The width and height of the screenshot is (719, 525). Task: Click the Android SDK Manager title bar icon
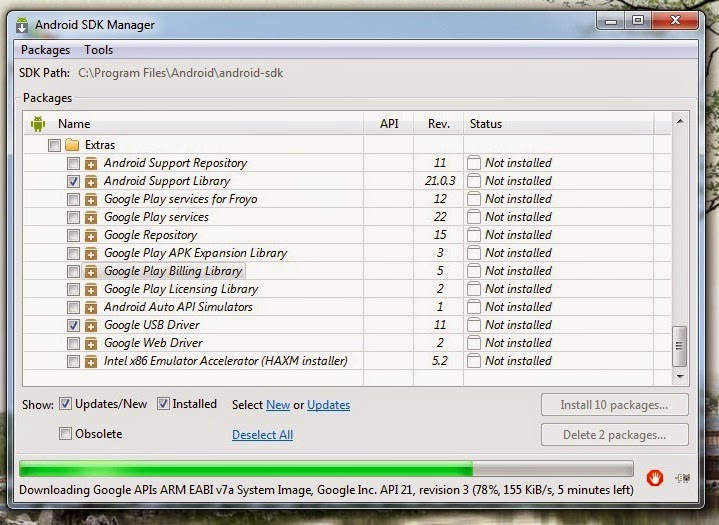click(x=22, y=25)
